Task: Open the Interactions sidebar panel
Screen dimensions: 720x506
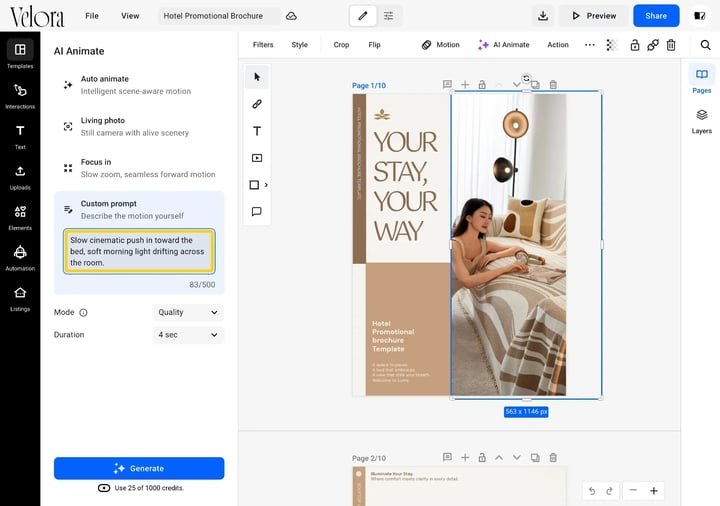Action: pos(20,96)
